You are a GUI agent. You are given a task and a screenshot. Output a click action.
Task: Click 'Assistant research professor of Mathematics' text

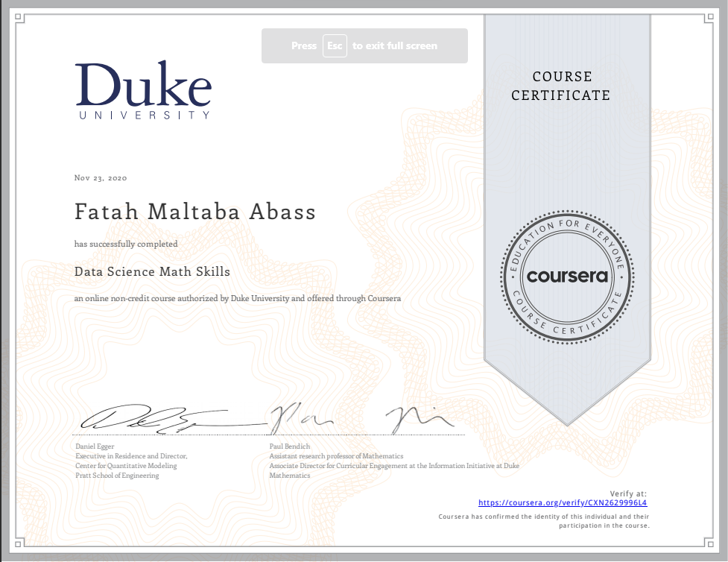336,456
